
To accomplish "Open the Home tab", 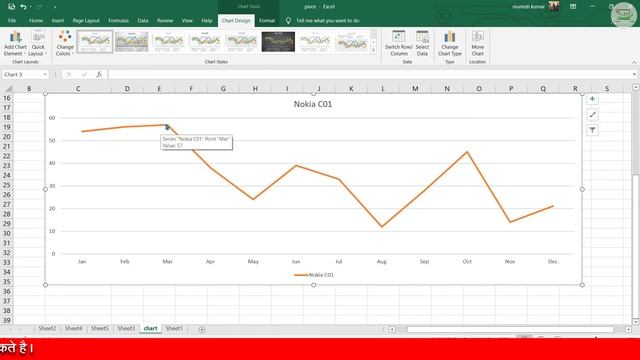I will point(36,20).
